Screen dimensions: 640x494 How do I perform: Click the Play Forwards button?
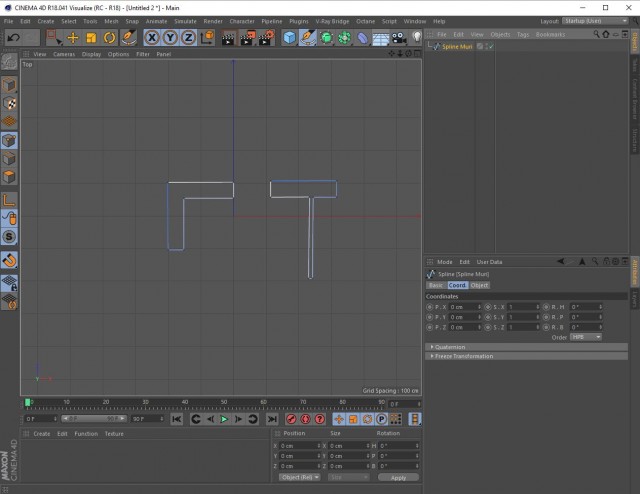pyautogui.click(x=224, y=419)
